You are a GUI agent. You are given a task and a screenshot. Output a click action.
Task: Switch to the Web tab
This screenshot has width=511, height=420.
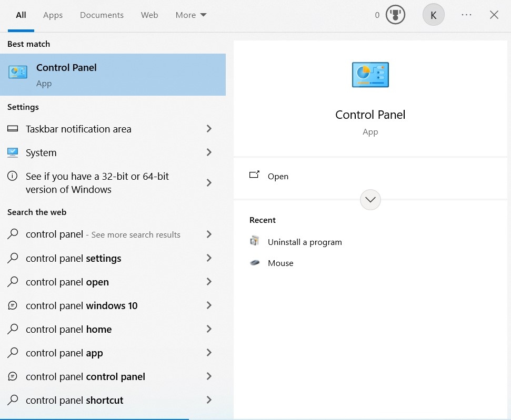click(x=149, y=15)
